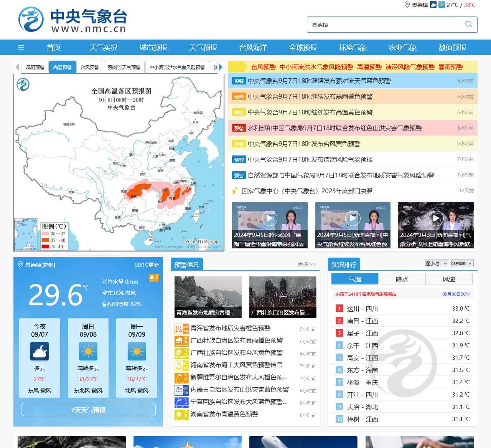Image resolution: width=491 pixels, height=448 pixels.
Task: Open 农业气象 menu
Action: 403,47
